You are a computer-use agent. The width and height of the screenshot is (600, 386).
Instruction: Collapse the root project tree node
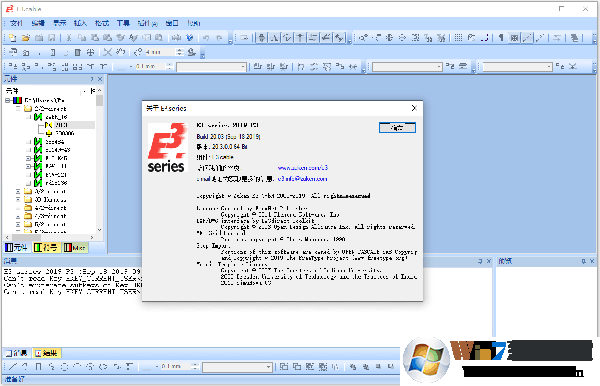pos(8,100)
